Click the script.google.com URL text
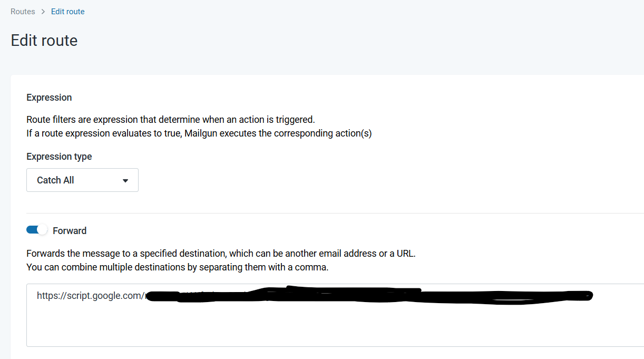 (90, 296)
